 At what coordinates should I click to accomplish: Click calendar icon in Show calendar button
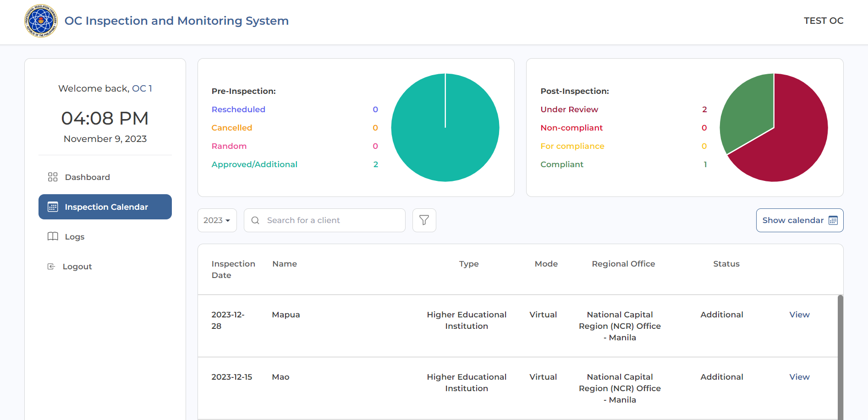(833, 220)
